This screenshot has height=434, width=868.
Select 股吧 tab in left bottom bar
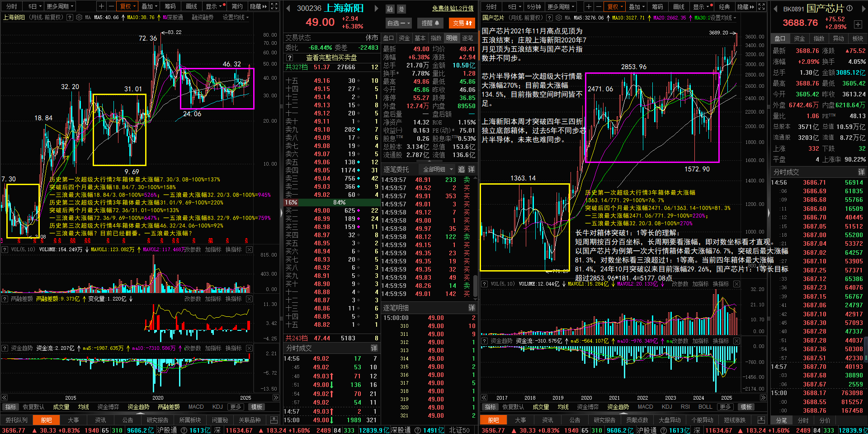pos(47,420)
